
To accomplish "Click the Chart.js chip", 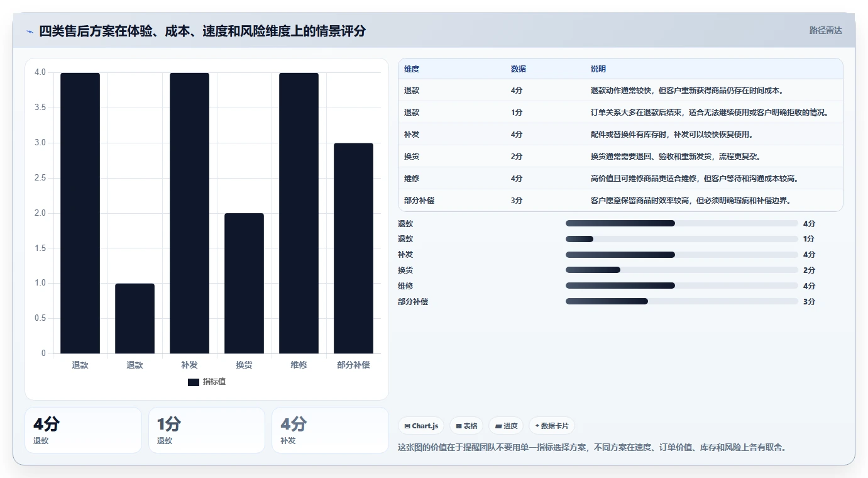I will pos(421,426).
